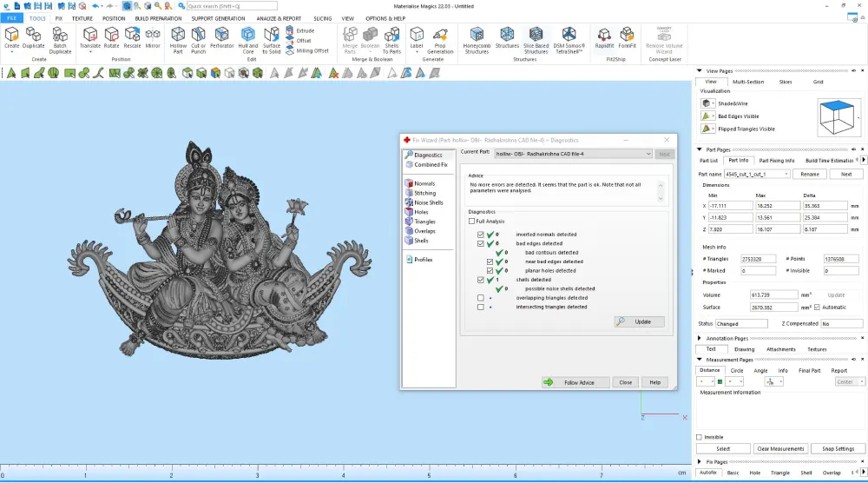Open the RapidFit tool
The width and height of the screenshot is (868, 483).
pyautogui.click(x=604, y=39)
